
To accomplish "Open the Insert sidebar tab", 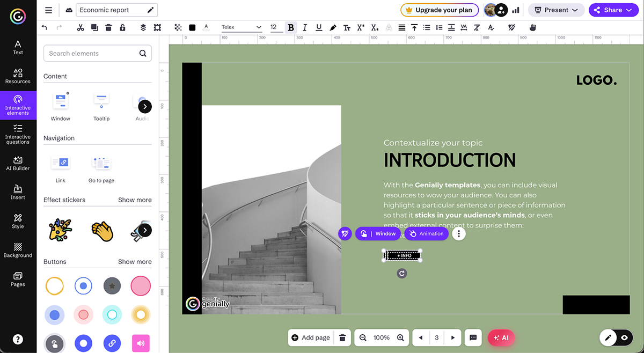I will click(x=18, y=192).
